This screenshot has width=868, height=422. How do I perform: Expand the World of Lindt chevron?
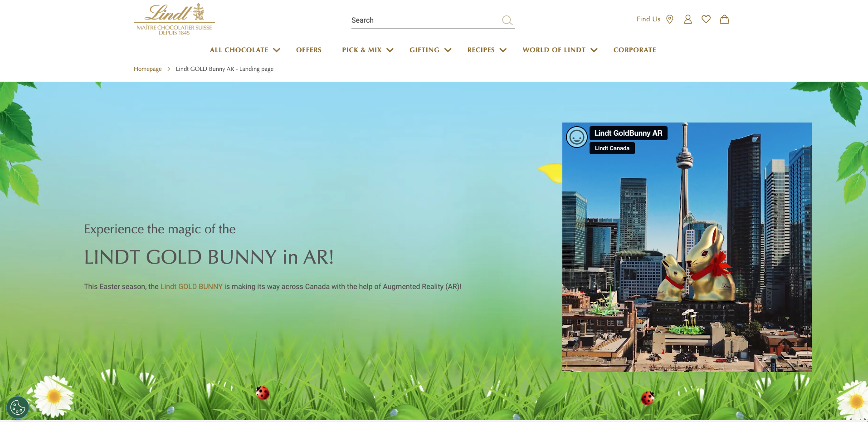(x=594, y=50)
